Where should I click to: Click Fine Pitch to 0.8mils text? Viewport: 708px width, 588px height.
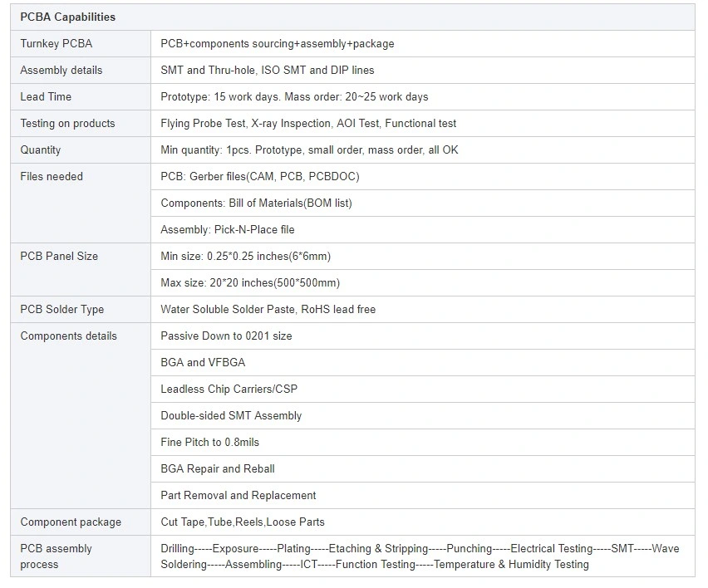pos(210,442)
